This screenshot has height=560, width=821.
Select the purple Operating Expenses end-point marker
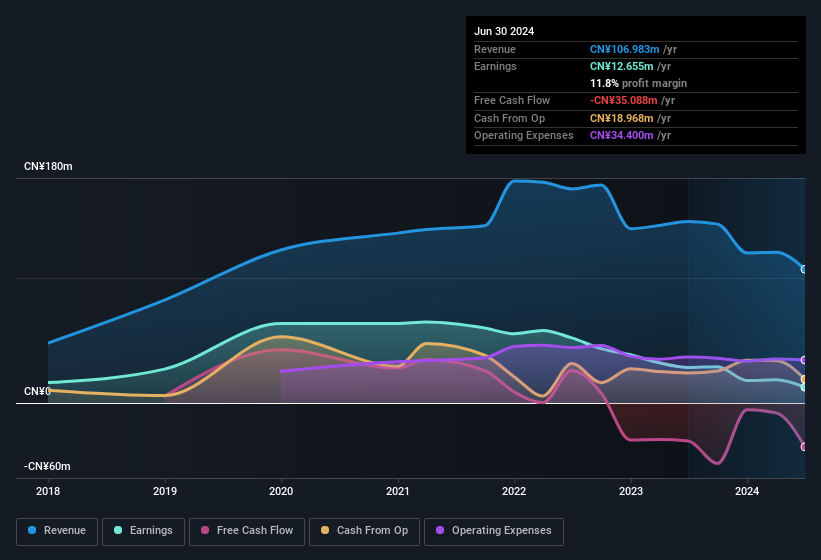tap(804, 360)
